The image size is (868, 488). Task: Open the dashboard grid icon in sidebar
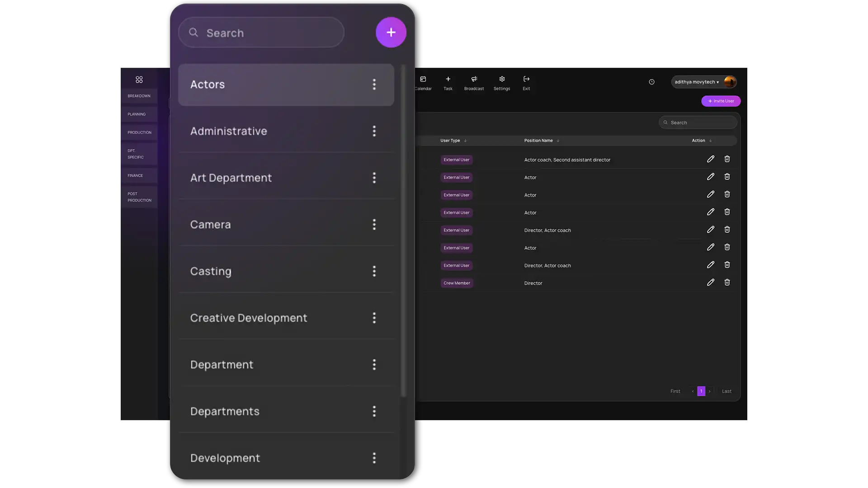(139, 80)
